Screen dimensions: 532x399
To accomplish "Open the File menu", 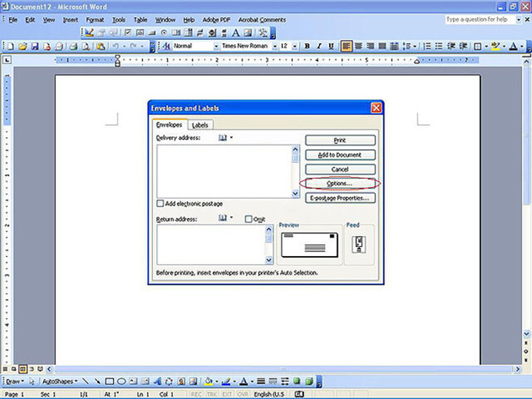I will click(x=13, y=20).
